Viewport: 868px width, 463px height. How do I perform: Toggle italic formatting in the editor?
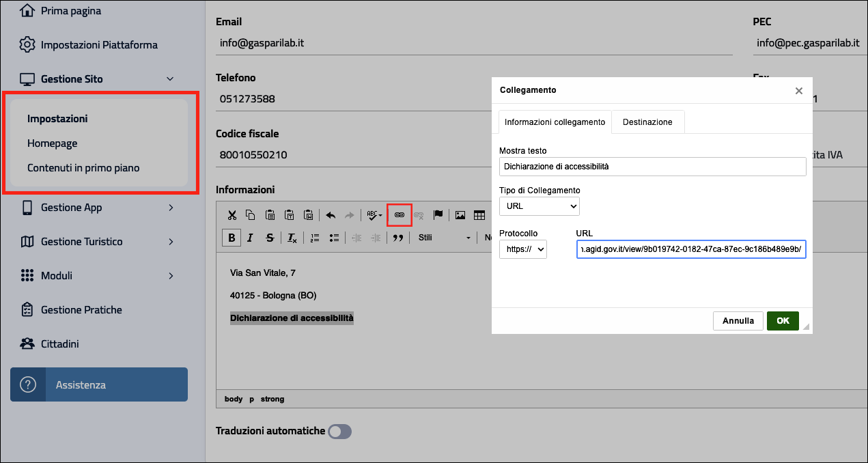(251, 238)
